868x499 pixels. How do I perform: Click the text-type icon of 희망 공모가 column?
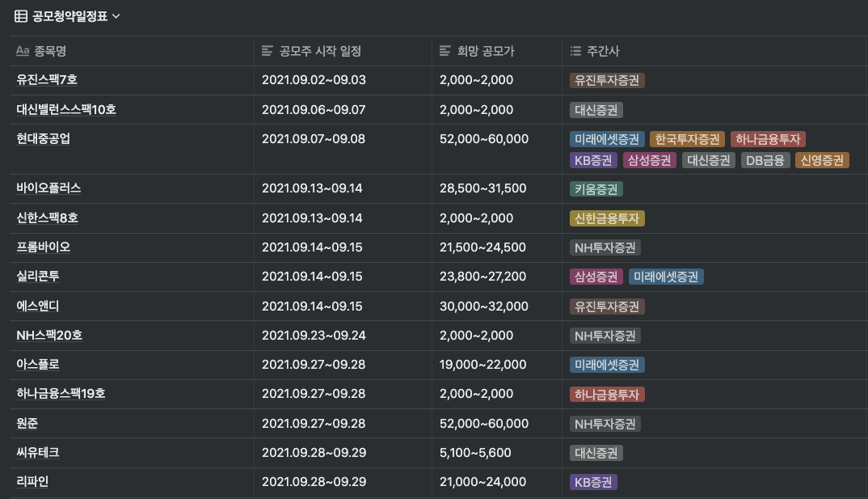click(x=445, y=51)
